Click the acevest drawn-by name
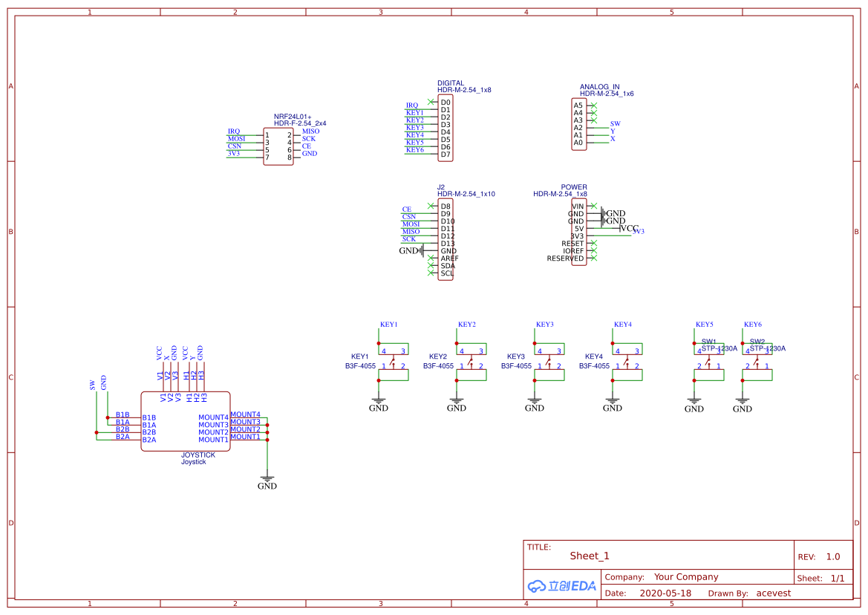This screenshot has height=615, width=868. pos(774,593)
